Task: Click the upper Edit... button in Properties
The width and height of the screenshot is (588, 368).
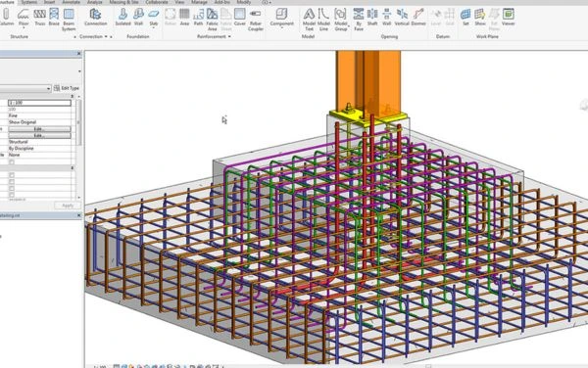Action: [x=39, y=129]
